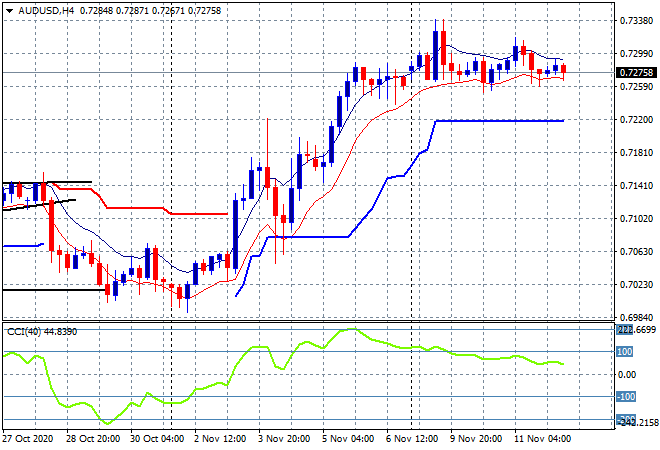The height and width of the screenshot is (450, 660).
Task: Click the AUDUSD,H4 chart title text
Action: point(46,11)
